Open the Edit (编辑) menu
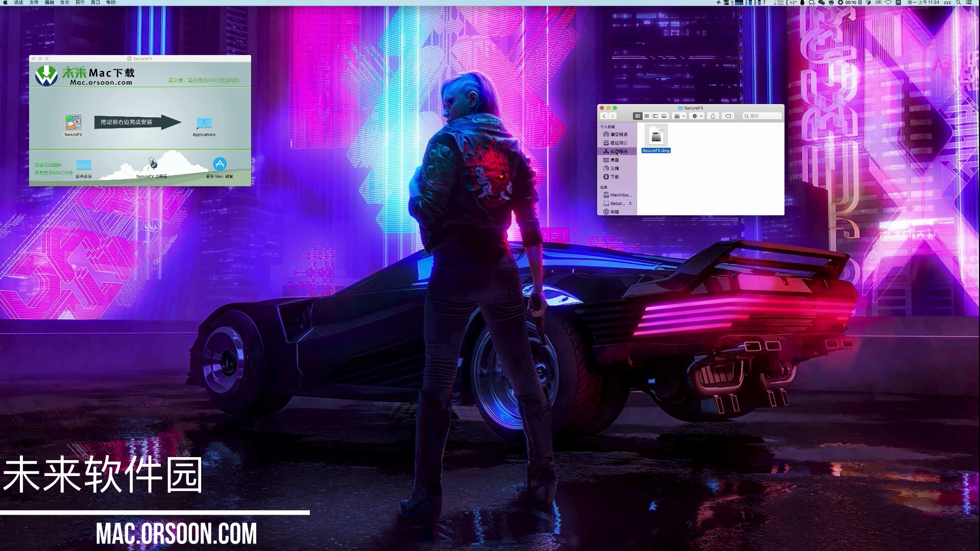 point(50,3)
